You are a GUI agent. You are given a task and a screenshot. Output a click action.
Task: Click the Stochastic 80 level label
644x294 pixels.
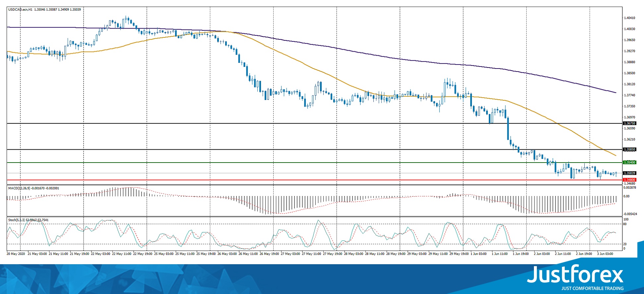pyautogui.click(x=625, y=224)
